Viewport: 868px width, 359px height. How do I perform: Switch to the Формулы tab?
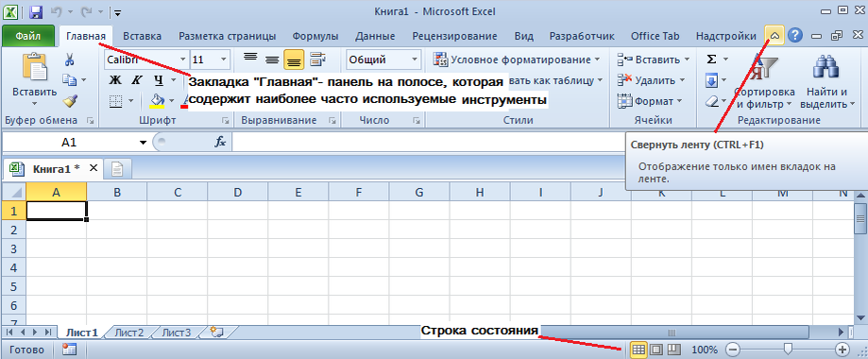[x=315, y=36]
